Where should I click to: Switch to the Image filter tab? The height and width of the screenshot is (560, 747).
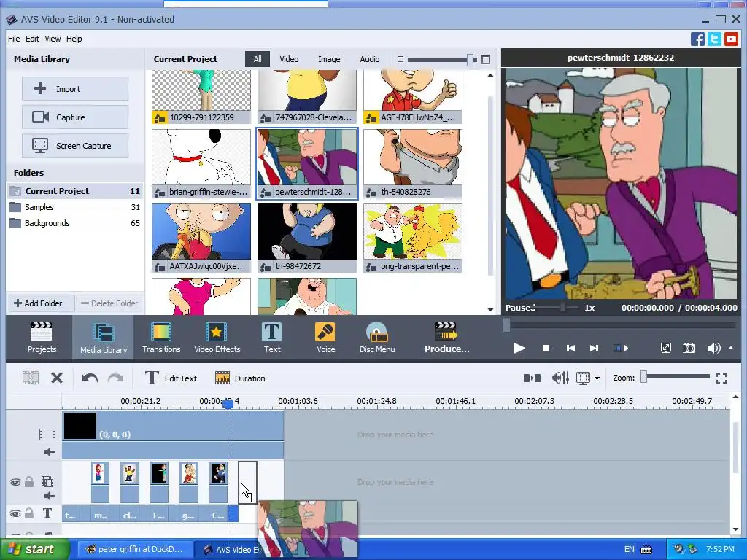coord(329,59)
